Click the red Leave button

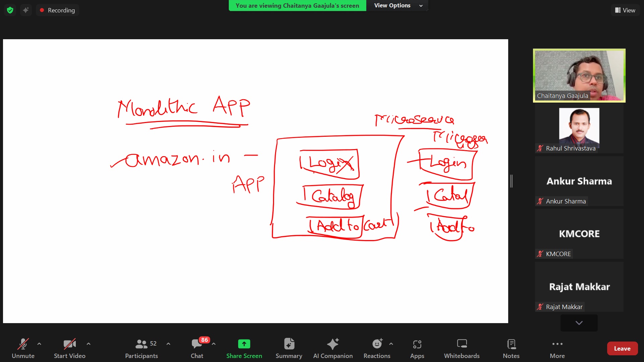click(622, 348)
